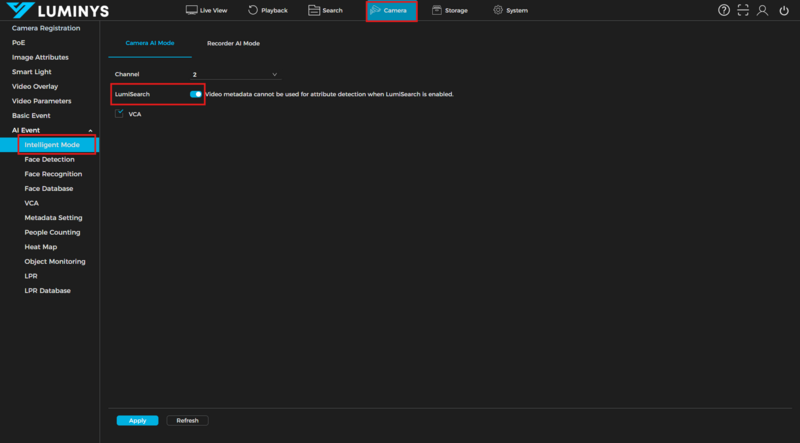Click the power logout icon

pyautogui.click(x=784, y=10)
